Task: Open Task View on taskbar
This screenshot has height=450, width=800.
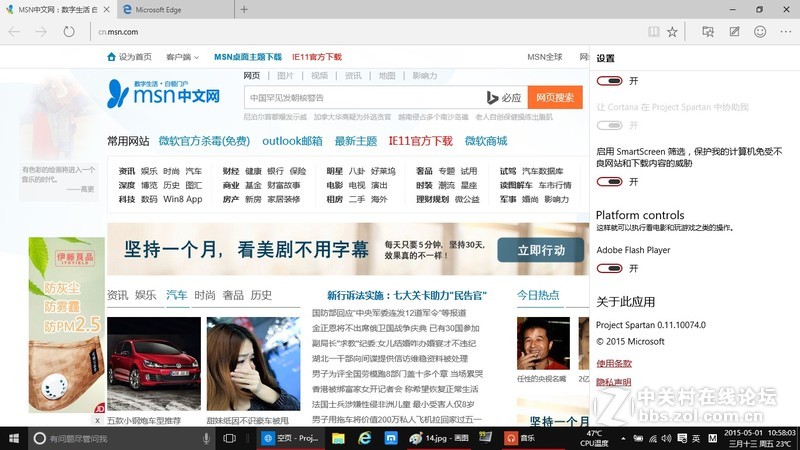Action: pyautogui.click(x=230, y=438)
